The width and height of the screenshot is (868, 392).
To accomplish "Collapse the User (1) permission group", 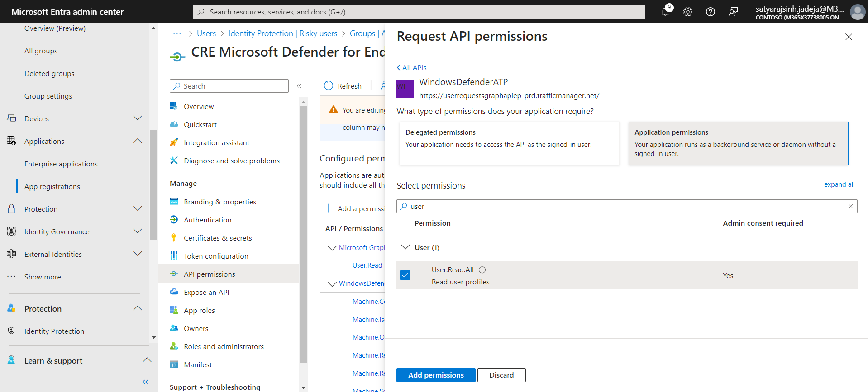I will pyautogui.click(x=405, y=247).
